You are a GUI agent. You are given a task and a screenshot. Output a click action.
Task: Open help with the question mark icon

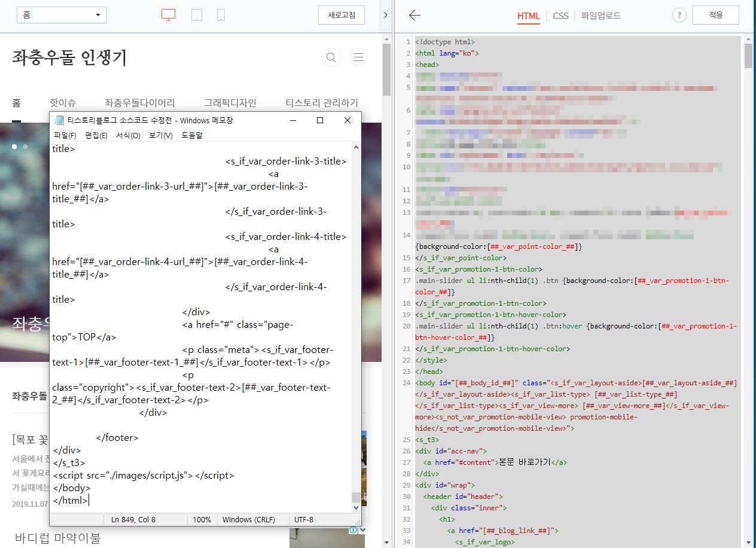point(679,16)
